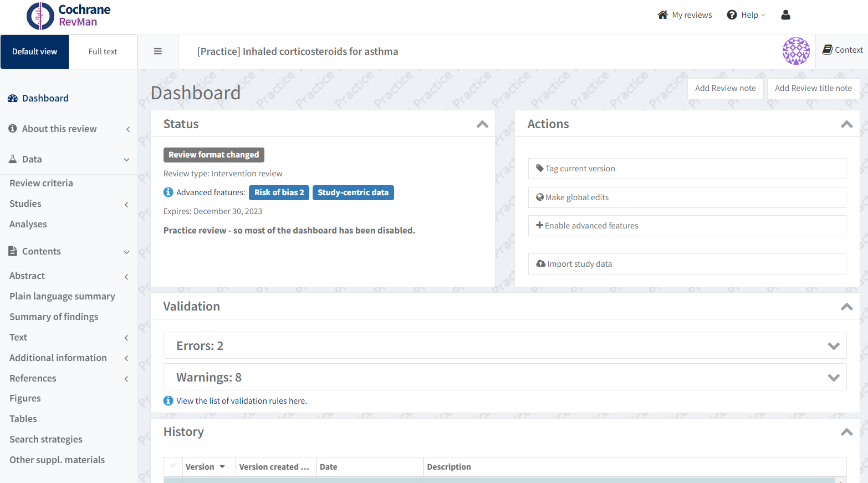The width and height of the screenshot is (868, 483).
Task: Expand the Warnings: 8 section
Action: click(x=833, y=378)
